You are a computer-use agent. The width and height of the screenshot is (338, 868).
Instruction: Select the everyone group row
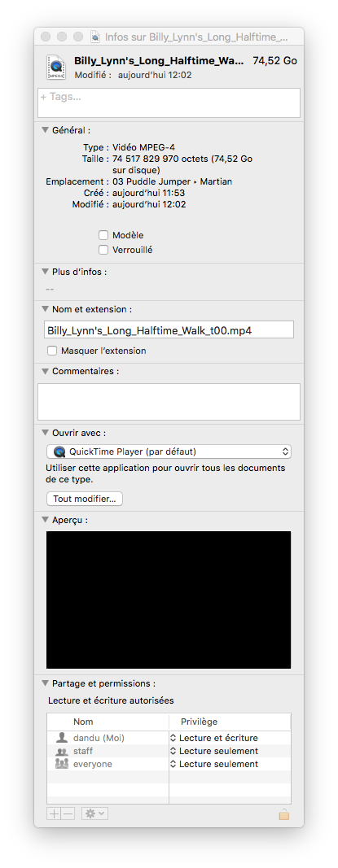(169, 764)
